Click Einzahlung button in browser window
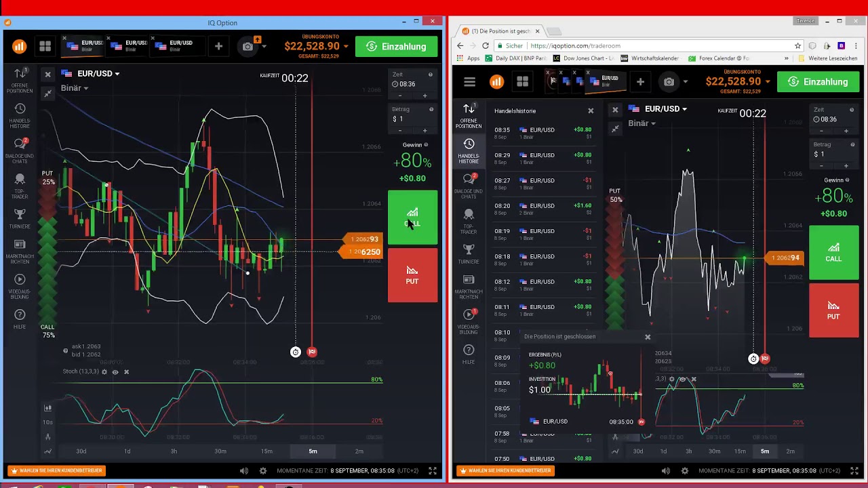 tap(818, 81)
